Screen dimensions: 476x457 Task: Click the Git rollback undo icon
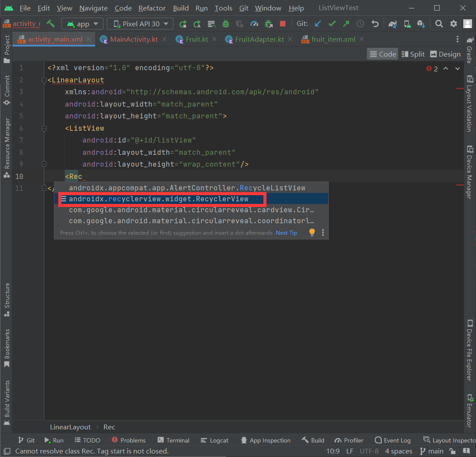click(x=375, y=24)
